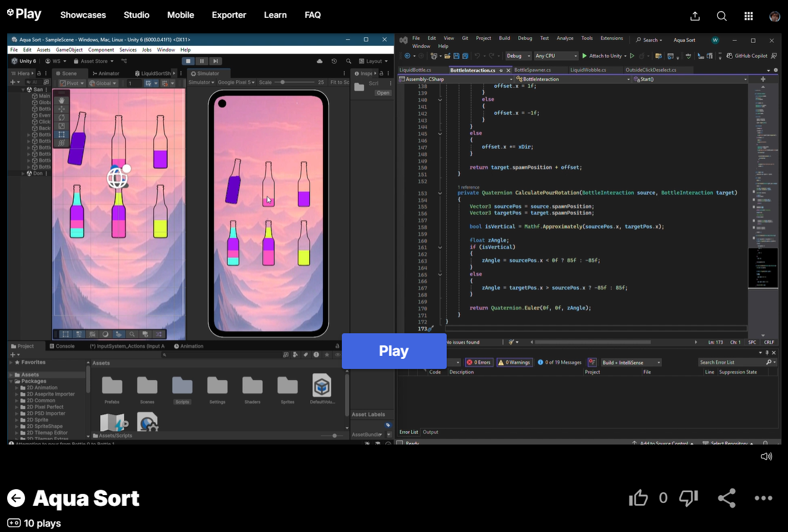Open the Any CPU platform dropdown
The width and height of the screenshot is (788, 532).
(556, 56)
